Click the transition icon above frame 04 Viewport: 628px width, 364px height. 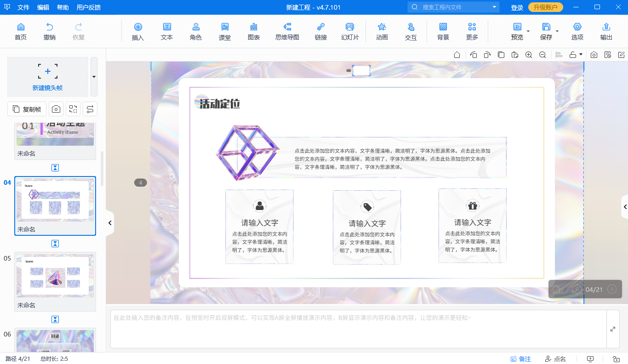(x=55, y=168)
